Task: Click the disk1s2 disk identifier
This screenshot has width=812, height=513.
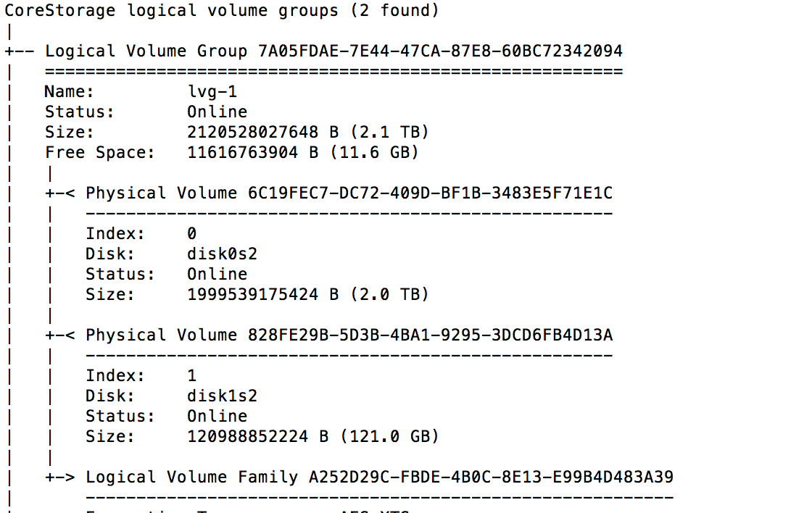Action: (x=222, y=396)
